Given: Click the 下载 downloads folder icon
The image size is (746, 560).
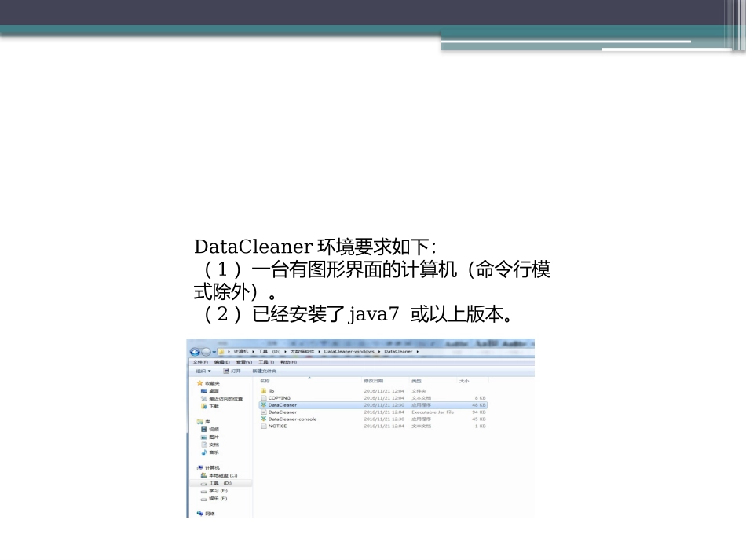Looking at the screenshot, I should 204,406.
